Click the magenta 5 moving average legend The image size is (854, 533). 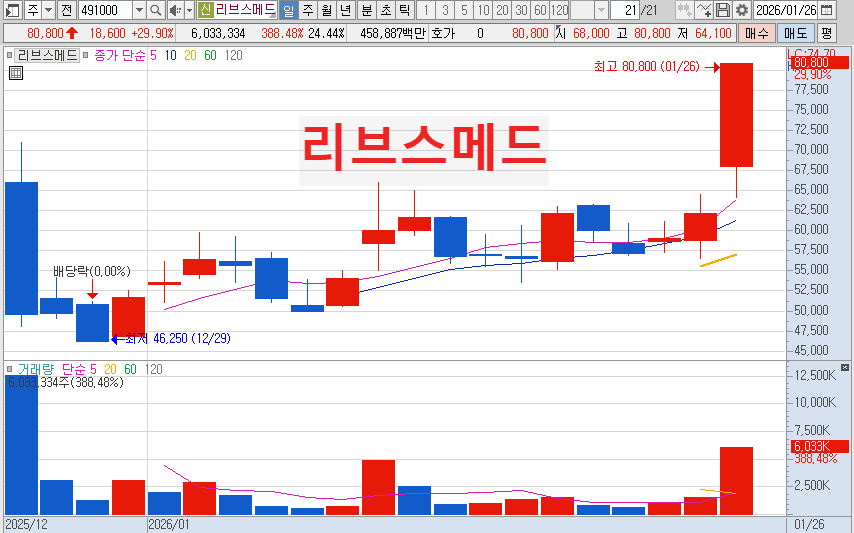click(154, 55)
